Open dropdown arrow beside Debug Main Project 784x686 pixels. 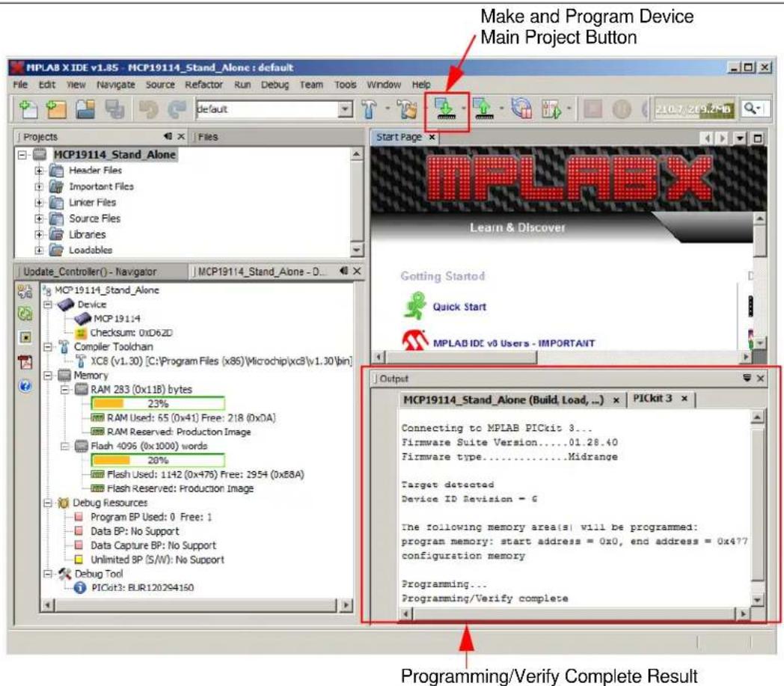click(x=569, y=108)
